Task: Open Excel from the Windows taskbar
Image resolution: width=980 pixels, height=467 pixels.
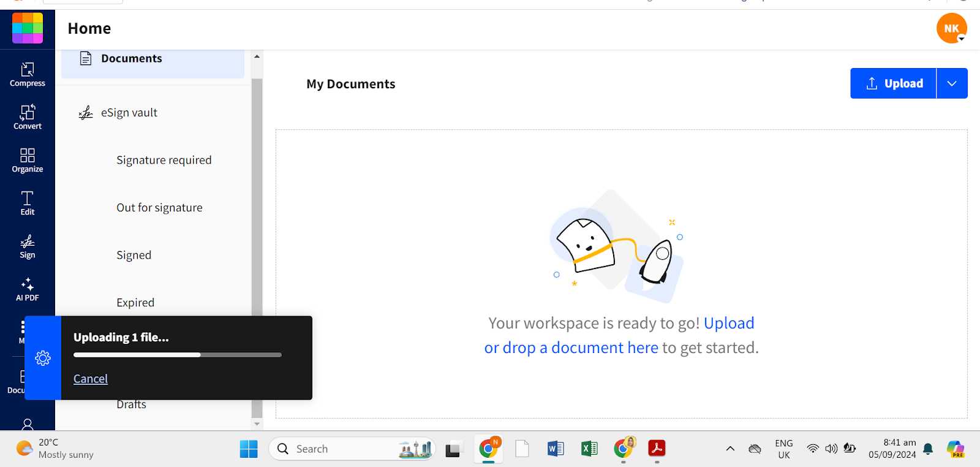Action: point(589,449)
